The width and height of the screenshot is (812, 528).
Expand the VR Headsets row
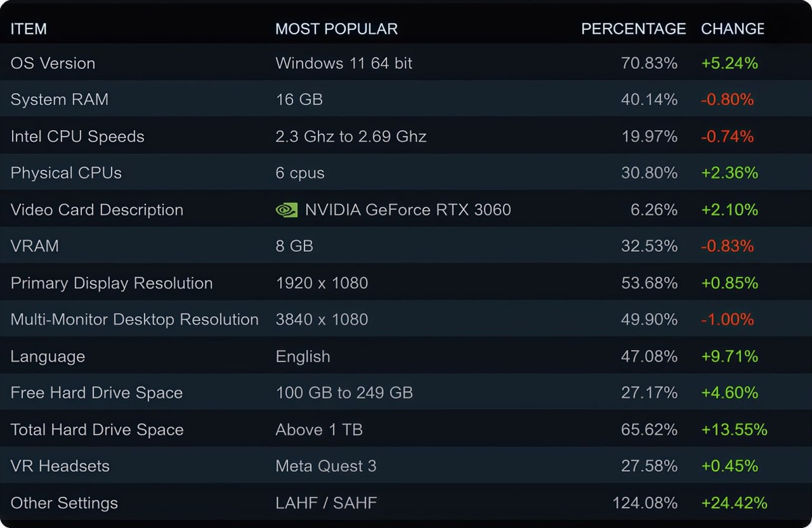60,466
